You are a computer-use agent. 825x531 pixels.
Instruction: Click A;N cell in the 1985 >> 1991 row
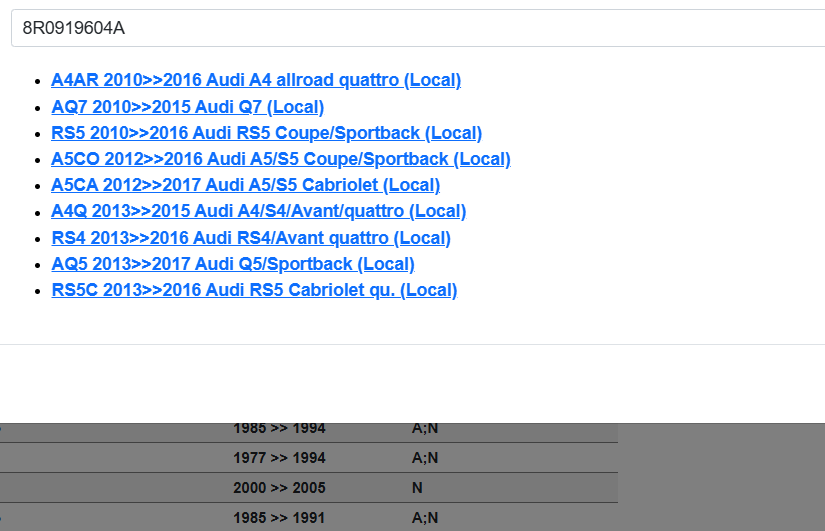click(425, 518)
